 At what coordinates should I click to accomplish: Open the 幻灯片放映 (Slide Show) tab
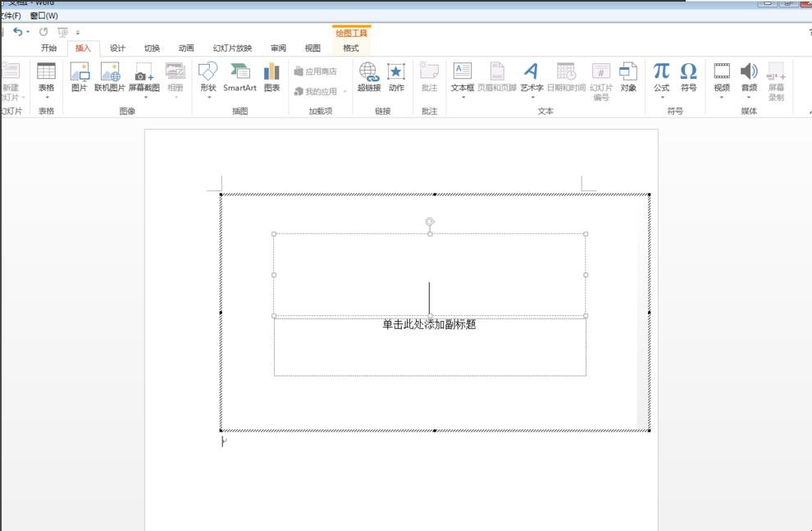click(232, 48)
